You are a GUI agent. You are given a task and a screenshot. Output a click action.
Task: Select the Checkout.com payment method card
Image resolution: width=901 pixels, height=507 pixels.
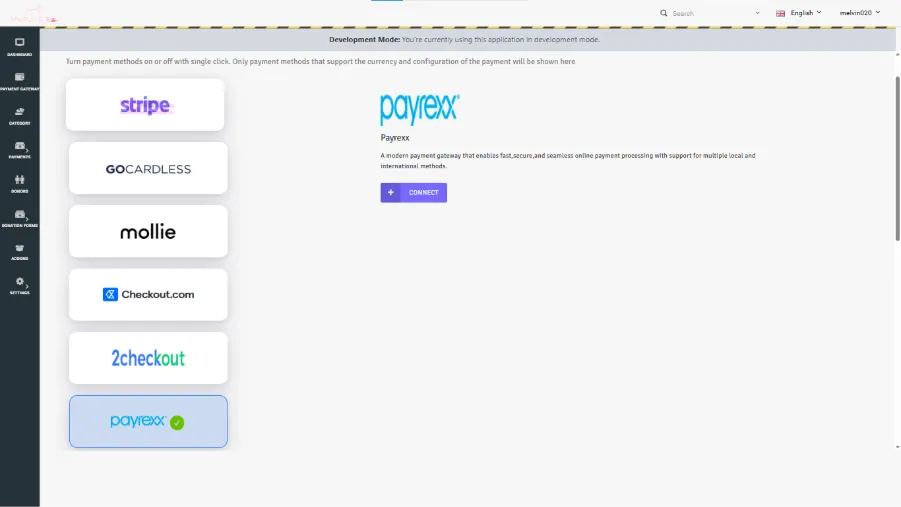pyautogui.click(x=148, y=294)
